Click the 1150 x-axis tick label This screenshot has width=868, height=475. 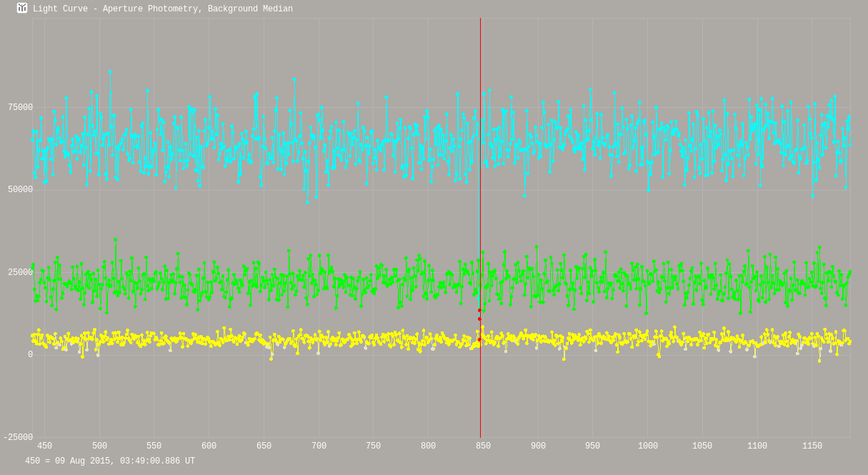[812, 446]
